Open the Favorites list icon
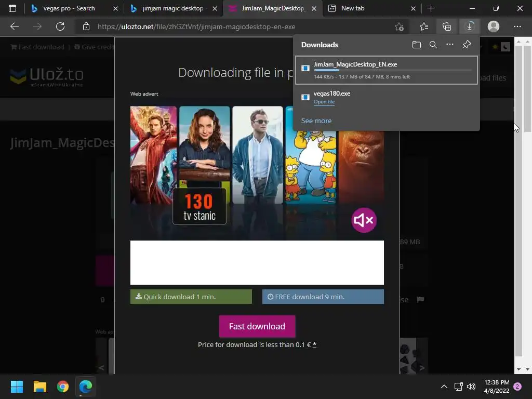 [x=424, y=26]
